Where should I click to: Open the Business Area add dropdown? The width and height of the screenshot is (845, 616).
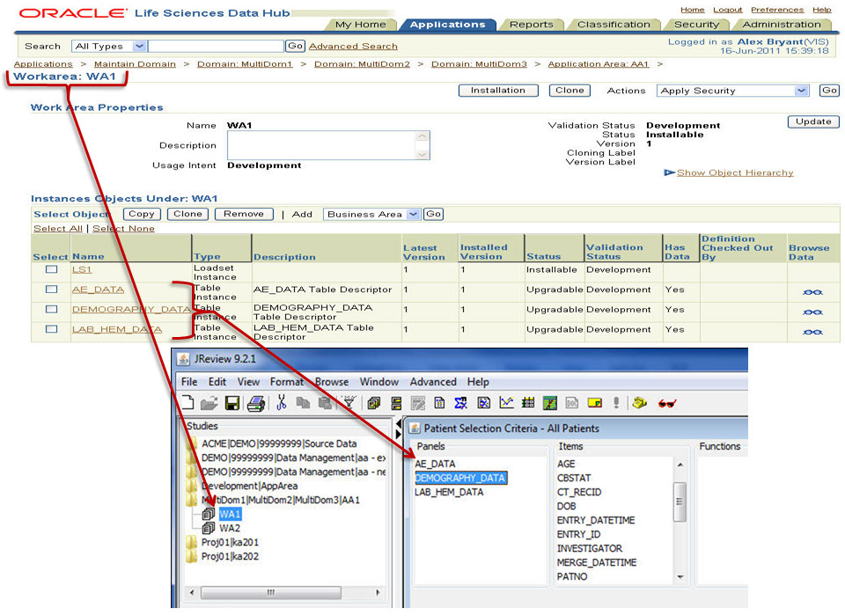(413, 215)
